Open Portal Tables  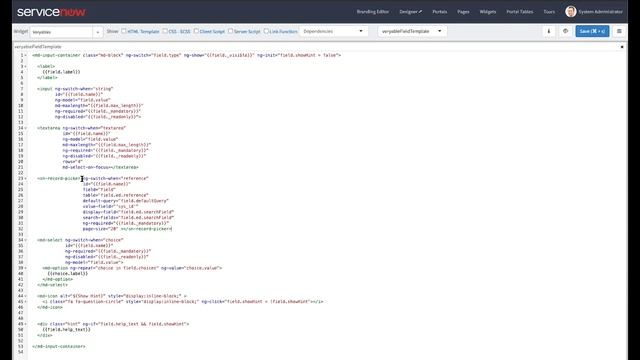coord(520,12)
